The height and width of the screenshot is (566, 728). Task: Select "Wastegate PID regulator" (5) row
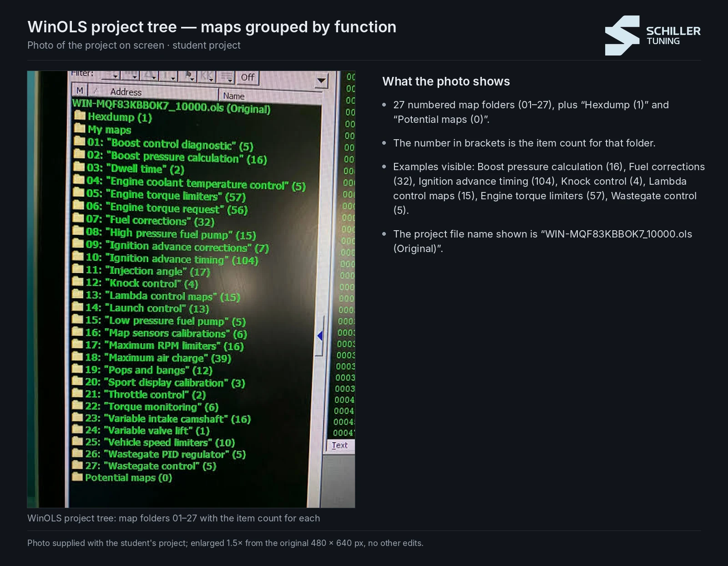point(159,454)
